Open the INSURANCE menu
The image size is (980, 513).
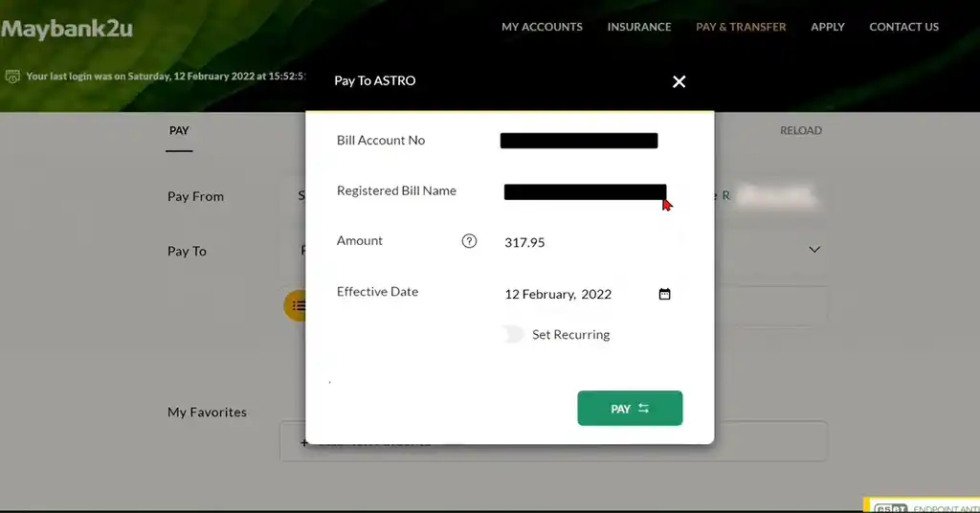coord(639,27)
